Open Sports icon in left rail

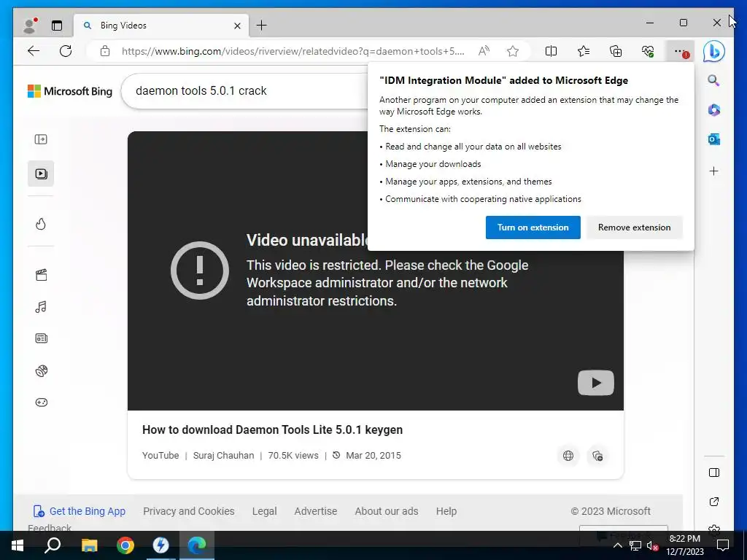click(41, 370)
